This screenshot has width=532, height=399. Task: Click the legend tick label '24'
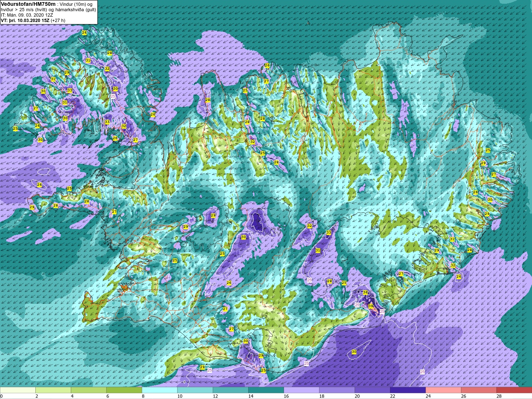[428, 396]
